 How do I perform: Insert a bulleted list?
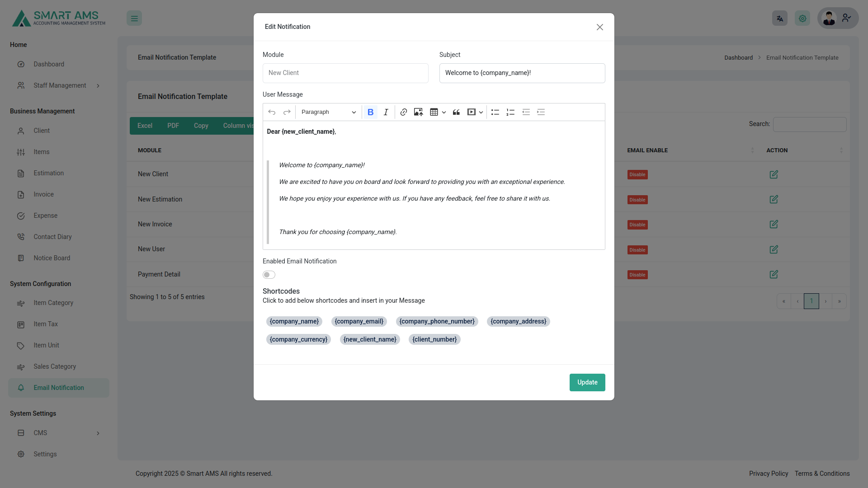[x=495, y=112]
